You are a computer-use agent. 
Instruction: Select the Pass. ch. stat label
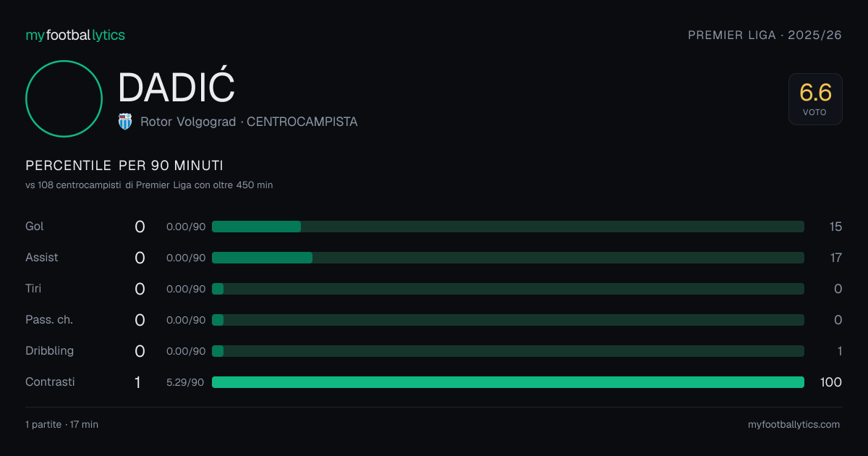coord(49,320)
